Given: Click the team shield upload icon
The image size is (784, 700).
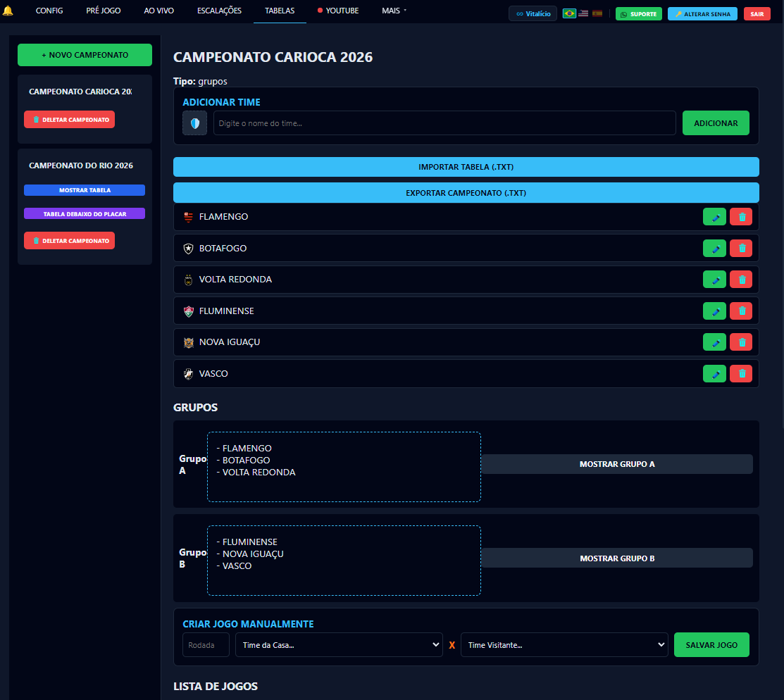Looking at the screenshot, I should coord(195,123).
